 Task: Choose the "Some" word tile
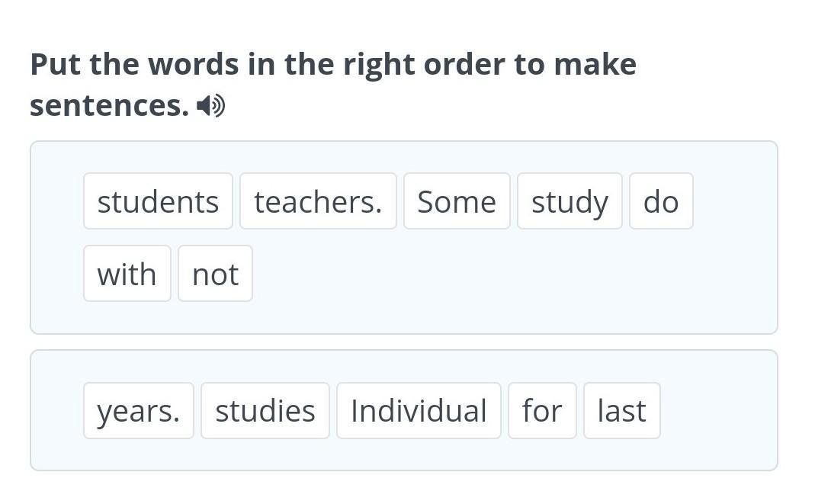[x=457, y=201]
